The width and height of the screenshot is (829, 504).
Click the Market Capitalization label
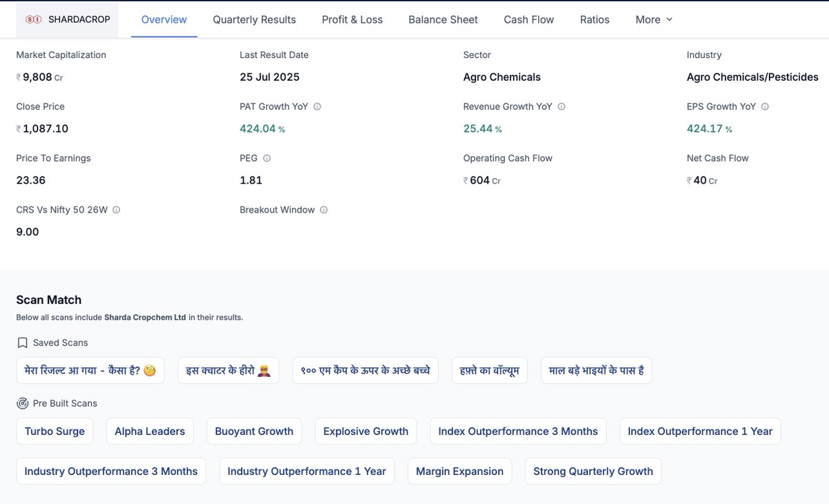(61, 55)
